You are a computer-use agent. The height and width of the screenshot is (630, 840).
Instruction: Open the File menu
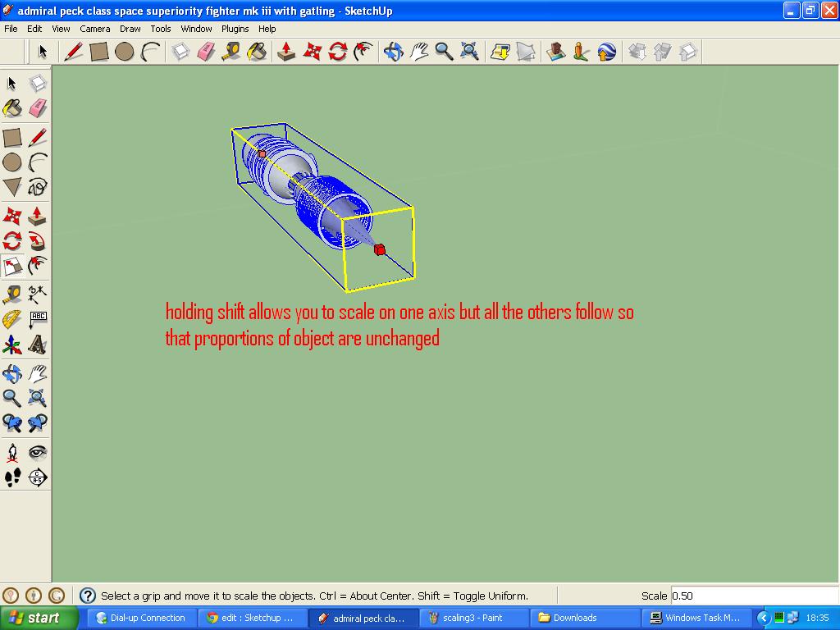(x=11, y=29)
